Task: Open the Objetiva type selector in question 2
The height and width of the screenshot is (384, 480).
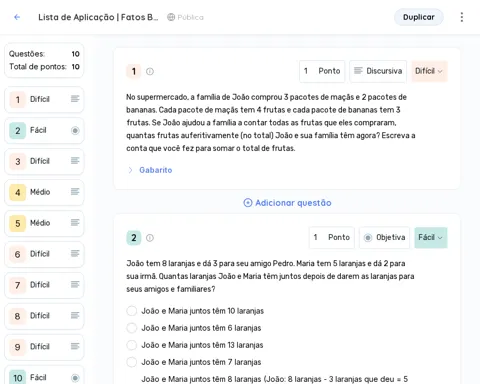Action: pos(384,238)
